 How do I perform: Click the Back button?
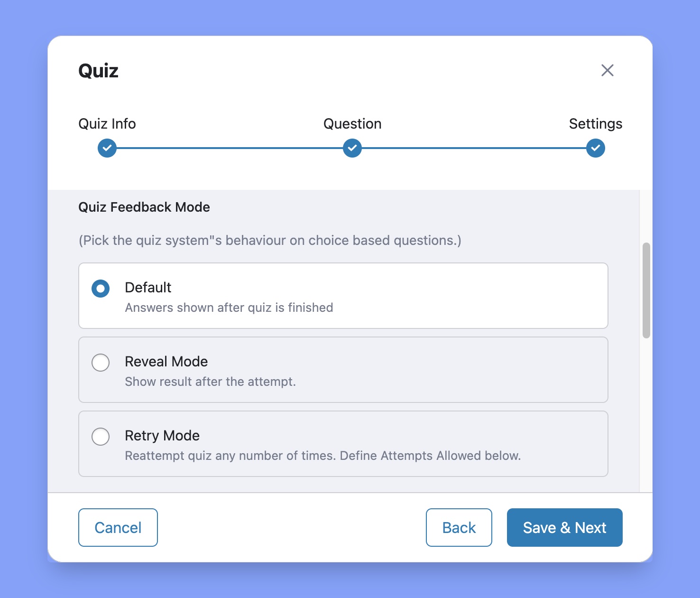[459, 527]
